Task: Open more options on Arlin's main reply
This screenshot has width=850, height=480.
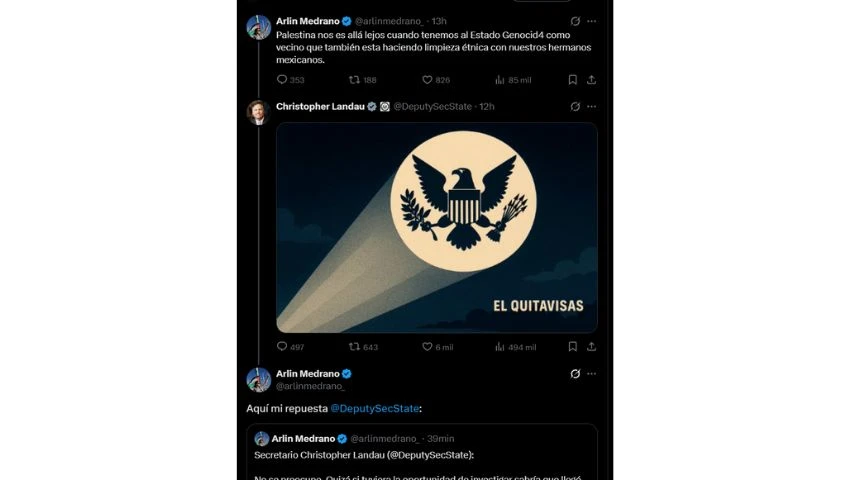Action: pos(591,374)
